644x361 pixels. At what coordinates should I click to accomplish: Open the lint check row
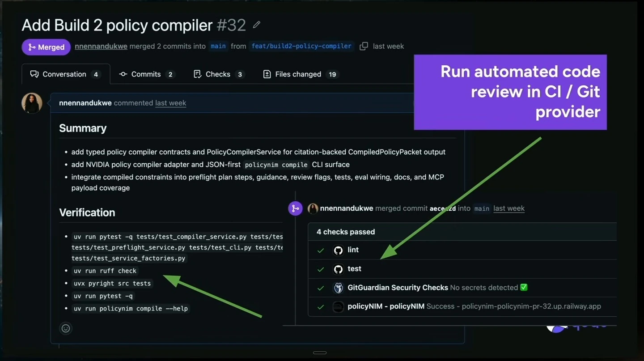click(462, 250)
